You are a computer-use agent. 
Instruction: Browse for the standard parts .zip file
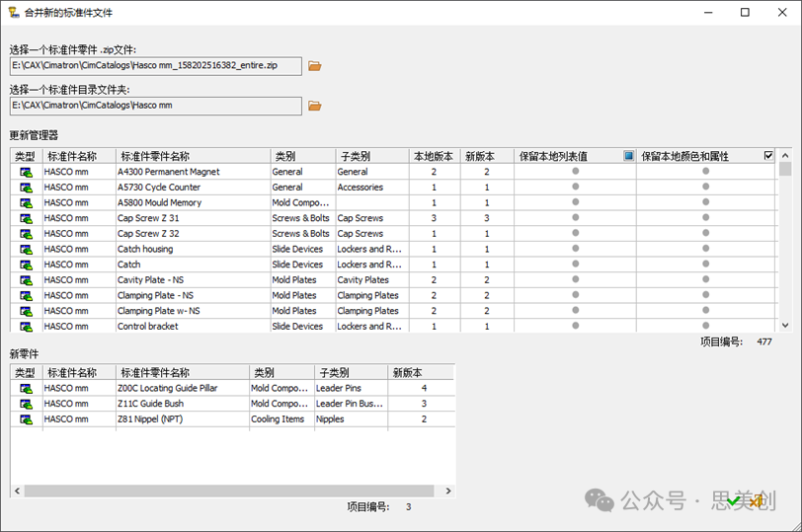click(314, 66)
